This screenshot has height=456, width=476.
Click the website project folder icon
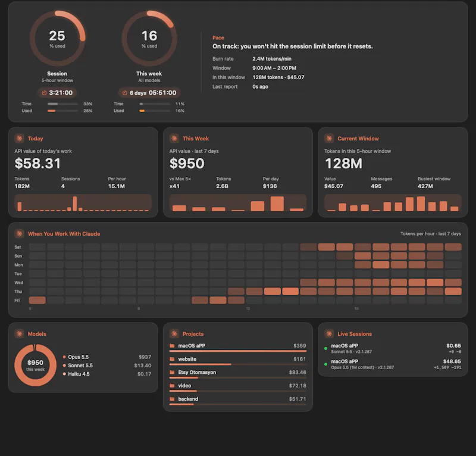pos(172,359)
